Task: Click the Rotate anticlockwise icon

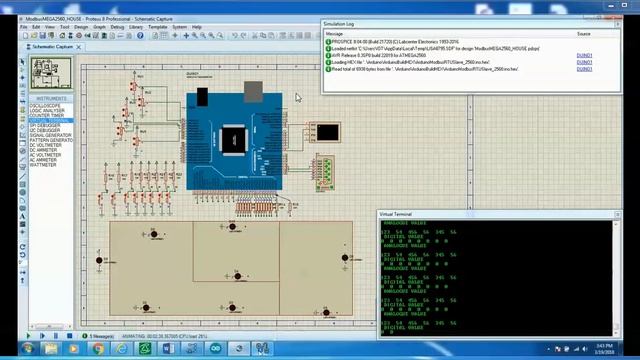Action: 22,255
